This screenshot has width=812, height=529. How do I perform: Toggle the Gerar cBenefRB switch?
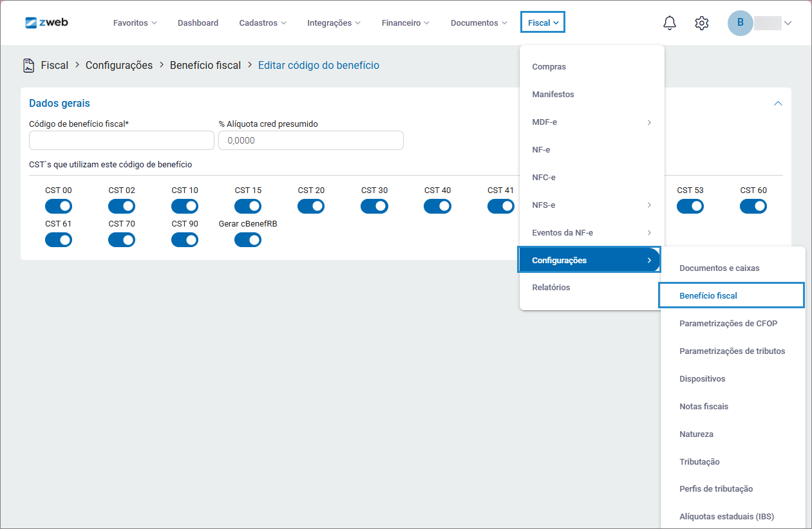pos(248,239)
